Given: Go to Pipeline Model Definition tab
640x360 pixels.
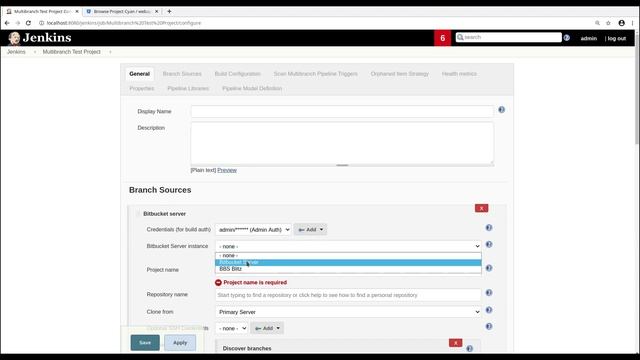Looking at the screenshot, I should pyautogui.click(x=252, y=89).
